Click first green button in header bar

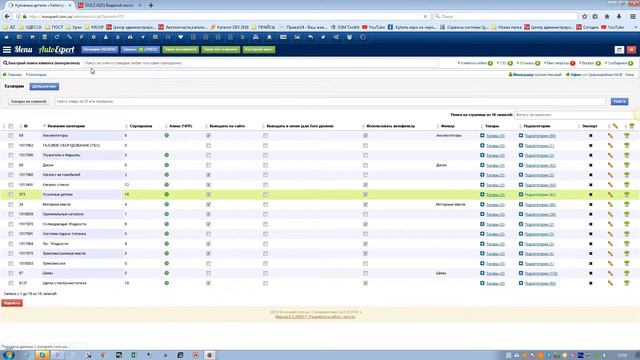pos(181,49)
